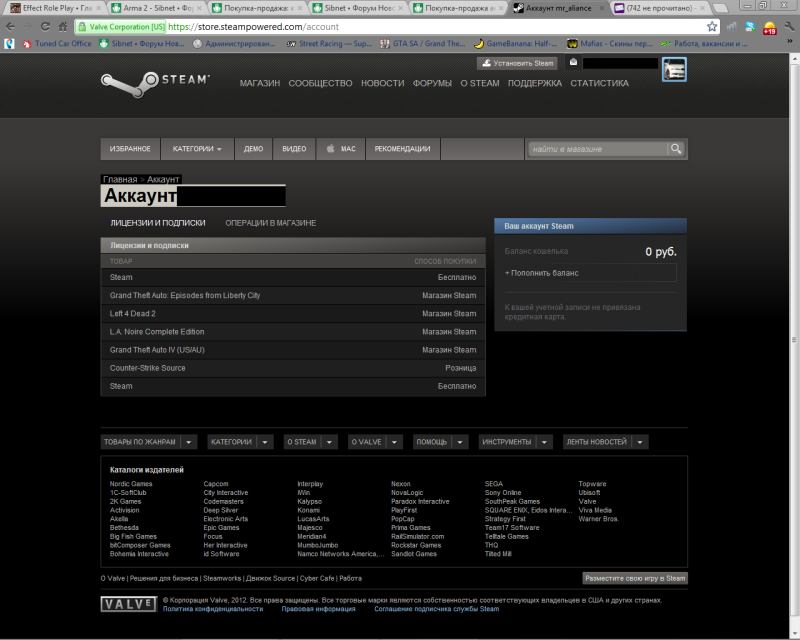Click the ВИДЕО store tab

(x=294, y=149)
